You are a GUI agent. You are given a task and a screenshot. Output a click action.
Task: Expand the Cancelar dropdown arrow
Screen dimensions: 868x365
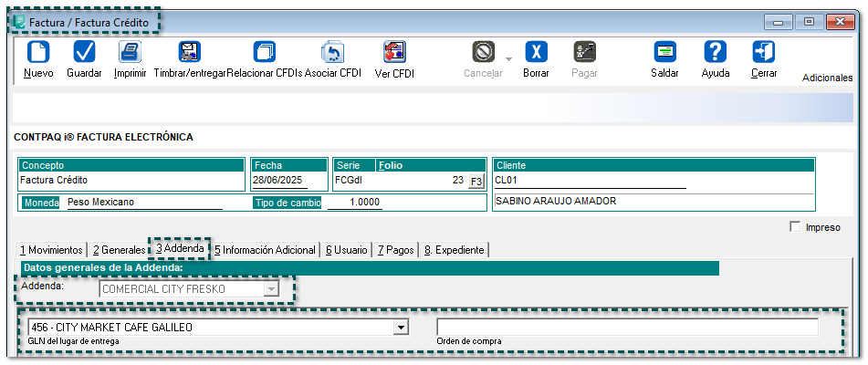click(x=508, y=59)
